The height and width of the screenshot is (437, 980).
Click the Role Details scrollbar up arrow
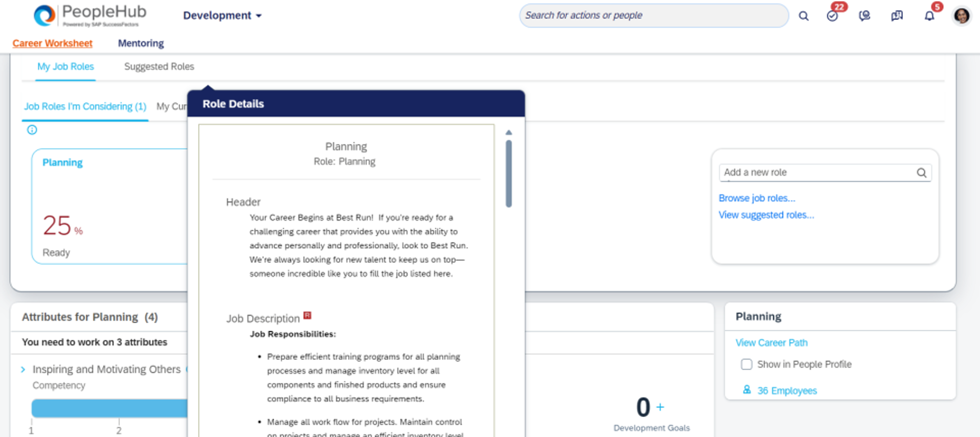[508, 133]
